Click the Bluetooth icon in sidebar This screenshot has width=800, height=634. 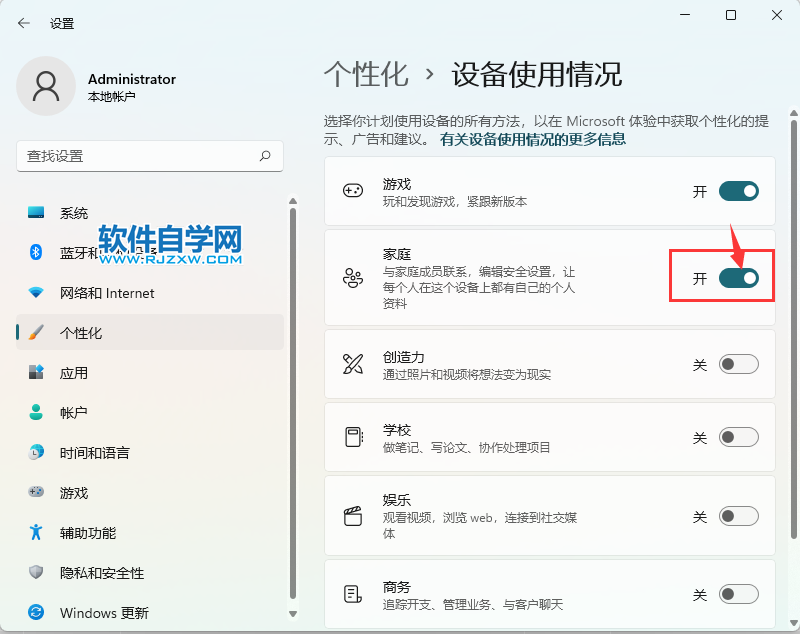pos(36,253)
